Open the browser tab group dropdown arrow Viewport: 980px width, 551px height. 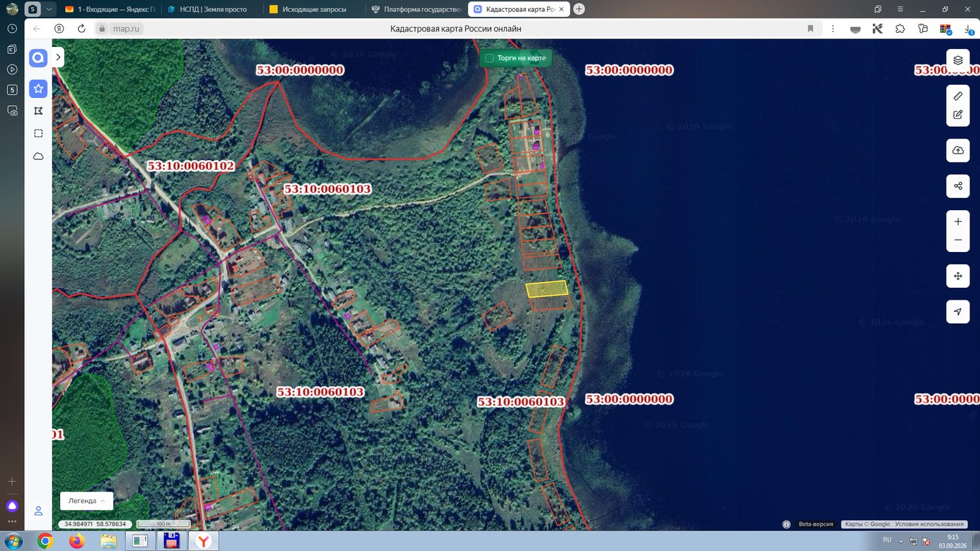(49, 9)
